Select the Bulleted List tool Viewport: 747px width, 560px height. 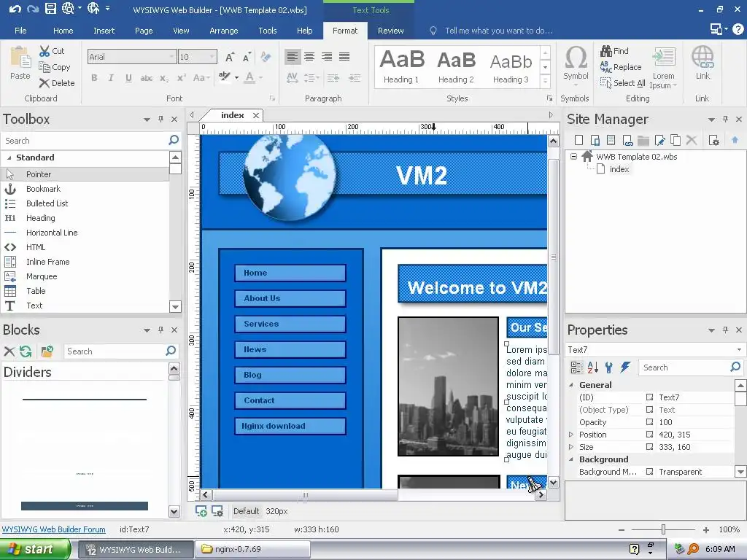coord(85,203)
